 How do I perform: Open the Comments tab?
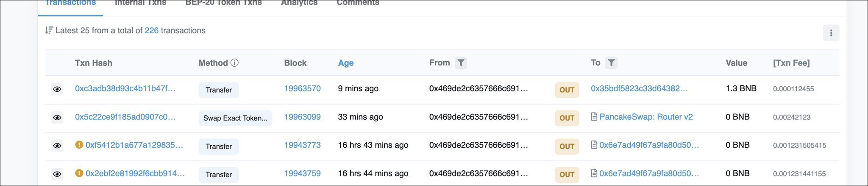coord(358,3)
